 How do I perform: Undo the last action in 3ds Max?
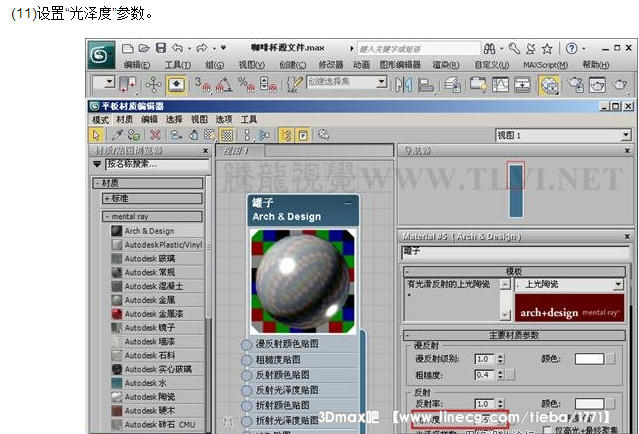click(x=177, y=48)
